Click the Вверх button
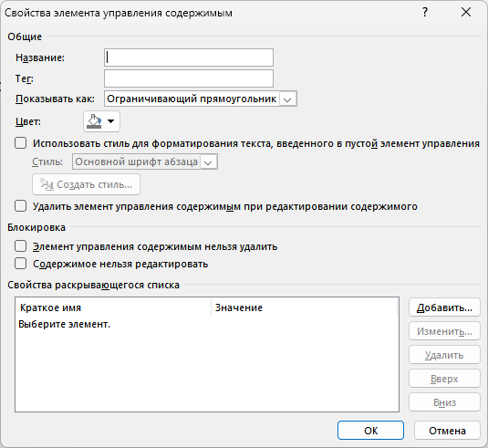The image size is (488, 448). coord(444,379)
